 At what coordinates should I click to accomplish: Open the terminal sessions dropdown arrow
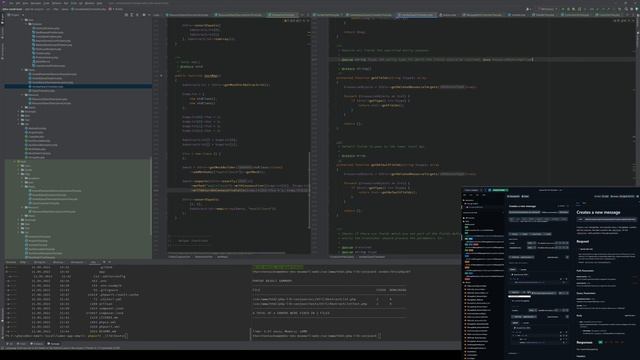pos(109,262)
